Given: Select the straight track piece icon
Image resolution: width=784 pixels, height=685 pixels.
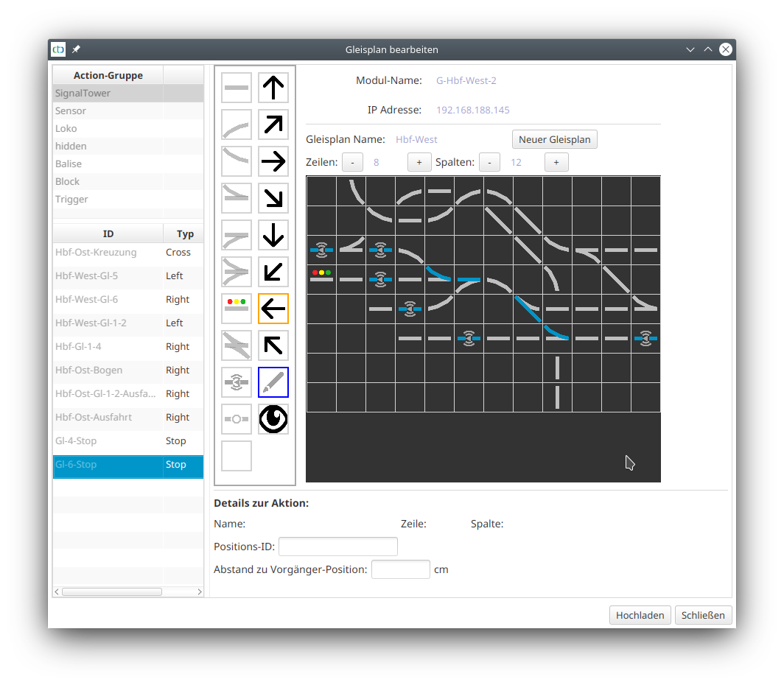Looking at the screenshot, I should [x=237, y=88].
